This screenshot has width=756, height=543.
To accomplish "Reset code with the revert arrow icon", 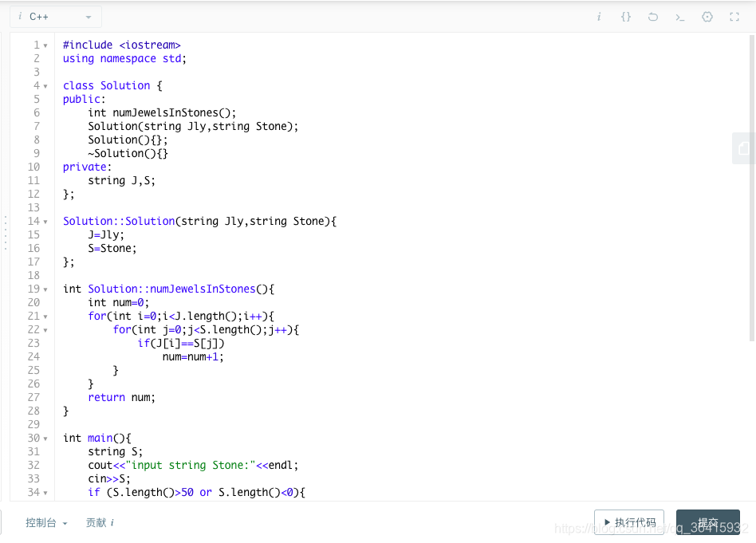I will 653,17.
